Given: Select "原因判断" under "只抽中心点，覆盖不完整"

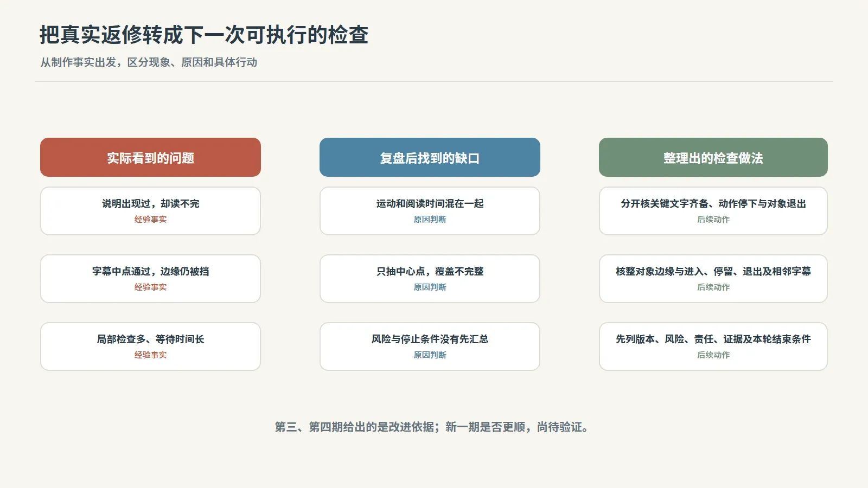Looking at the screenshot, I should (430, 287).
